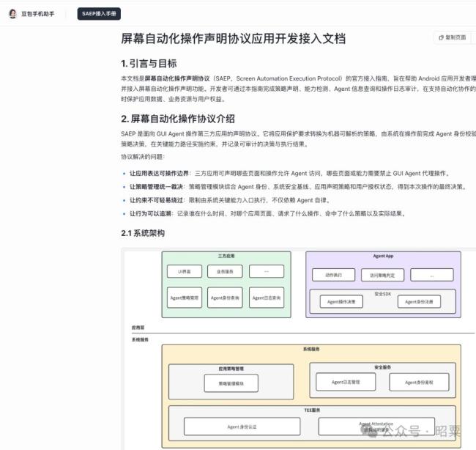Screen dimensions: 476x450
Task: Click the 三方应用 label in diagram
Action: point(226,256)
